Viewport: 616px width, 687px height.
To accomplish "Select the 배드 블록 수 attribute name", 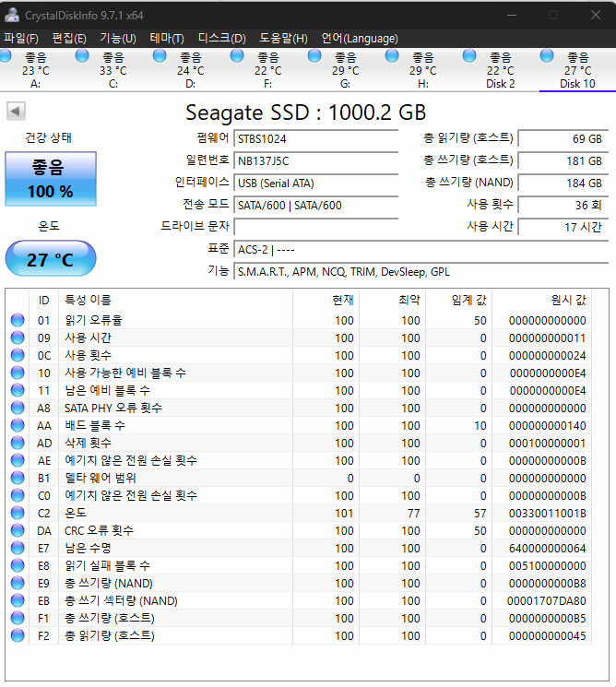I will (95, 425).
